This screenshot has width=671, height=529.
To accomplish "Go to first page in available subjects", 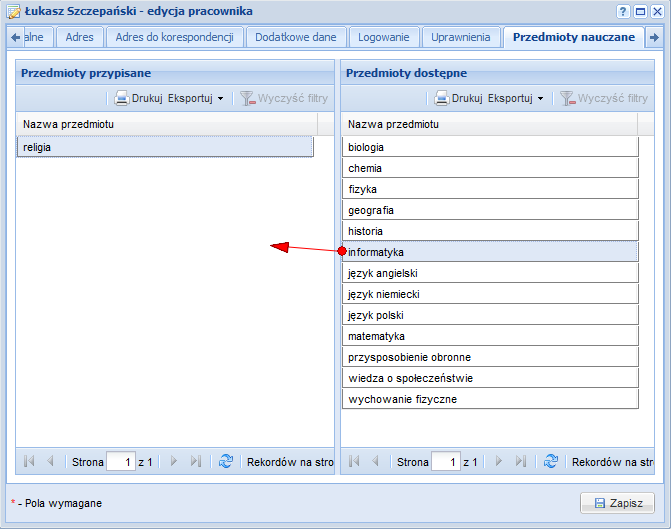I will (354, 461).
